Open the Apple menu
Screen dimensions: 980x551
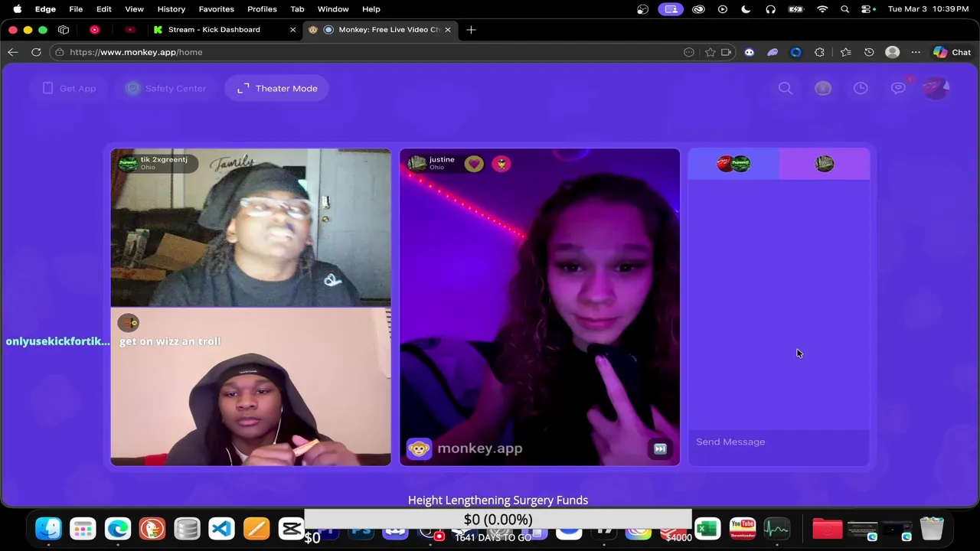(x=17, y=9)
